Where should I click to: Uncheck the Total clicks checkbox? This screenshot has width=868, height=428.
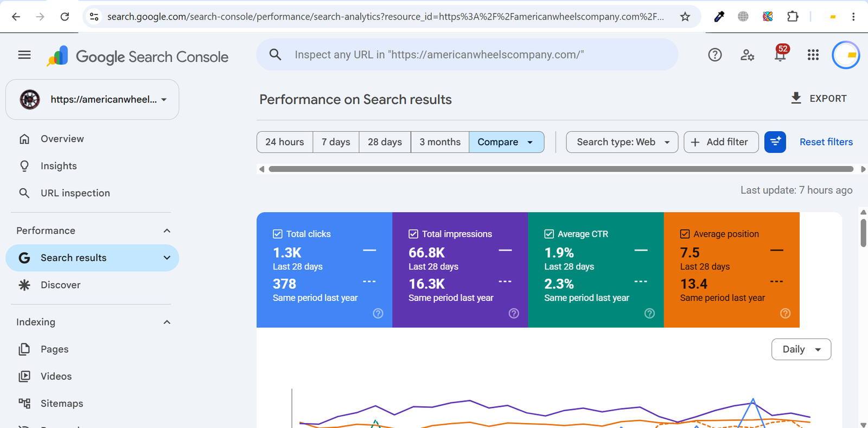click(x=278, y=234)
